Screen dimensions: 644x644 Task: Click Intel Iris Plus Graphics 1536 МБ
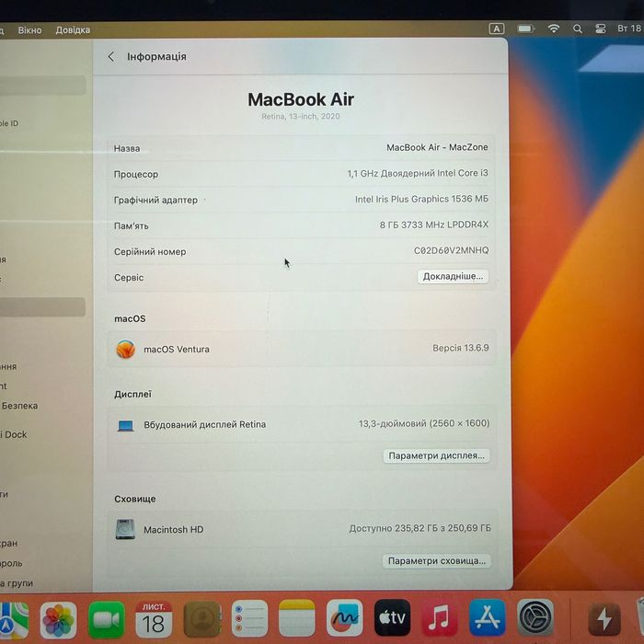[x=421, y=199]
